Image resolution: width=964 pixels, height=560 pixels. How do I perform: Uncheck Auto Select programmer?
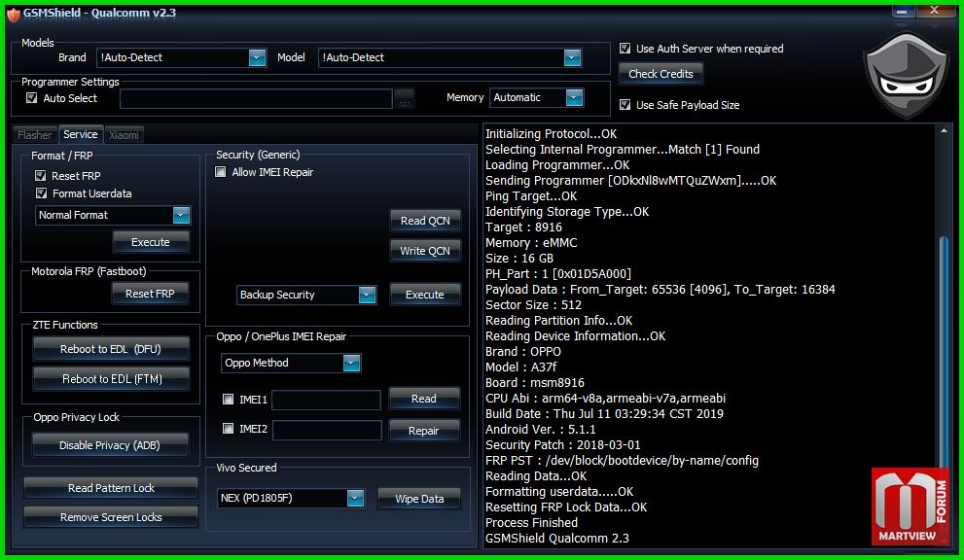pos(32,98)
